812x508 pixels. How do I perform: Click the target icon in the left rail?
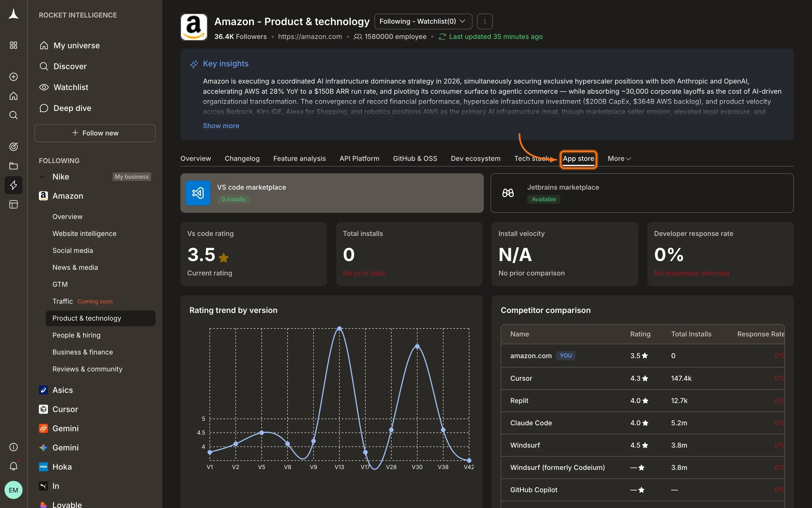point(14,146)
